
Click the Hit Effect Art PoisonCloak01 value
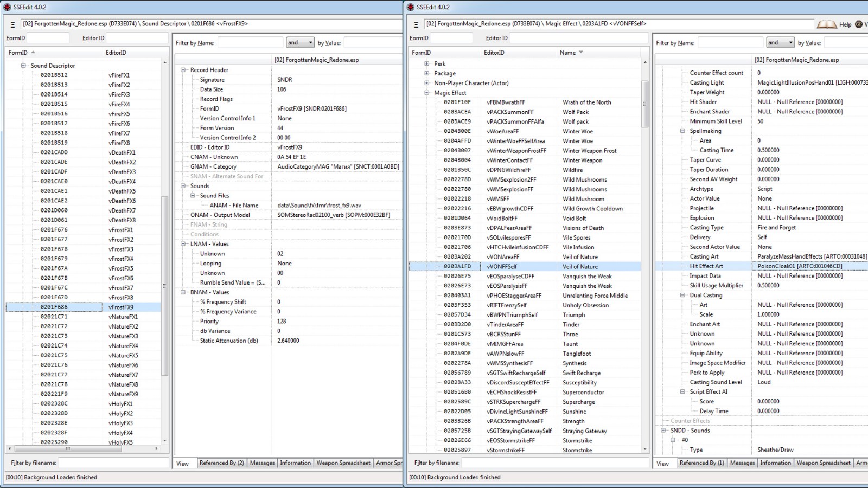tap(799, 266)
